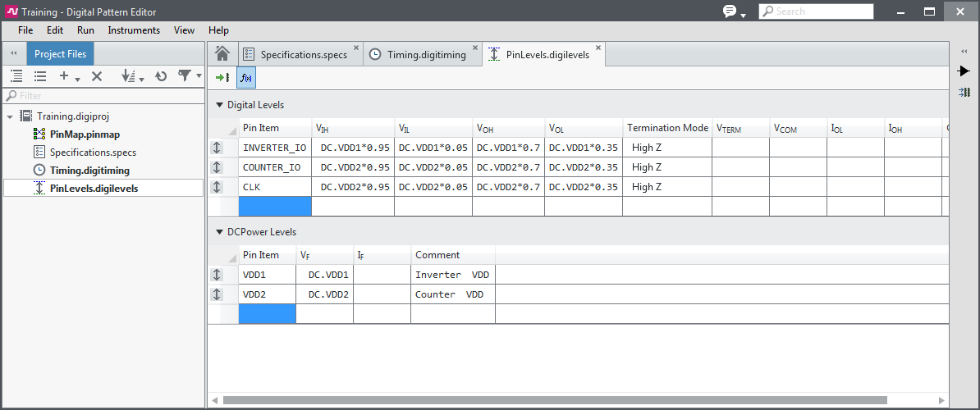Viewport: 980px width, 410px height.
Task: Click the Filter field in Project Files
Action: click(x=103, y=95)
